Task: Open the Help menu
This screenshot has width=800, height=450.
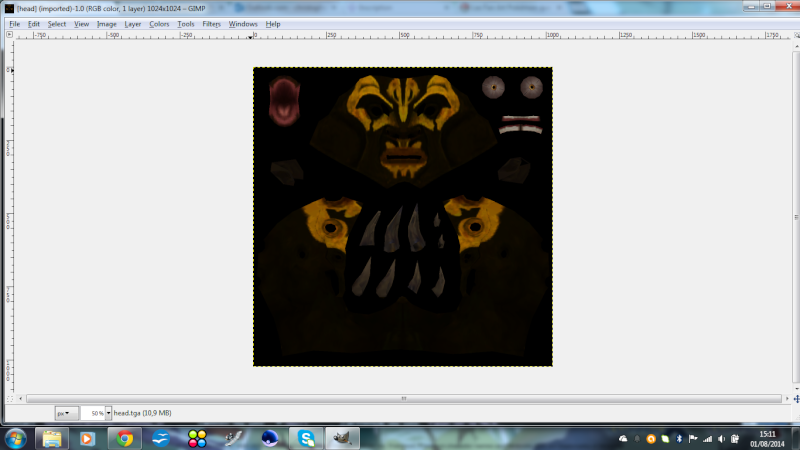Action: 273,24
